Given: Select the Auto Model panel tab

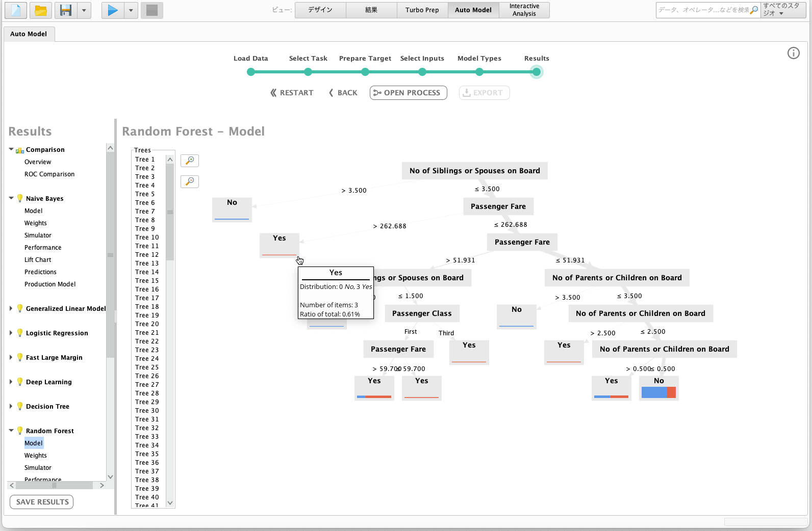Looking at the screenshot, I should (x=29, y=34).
